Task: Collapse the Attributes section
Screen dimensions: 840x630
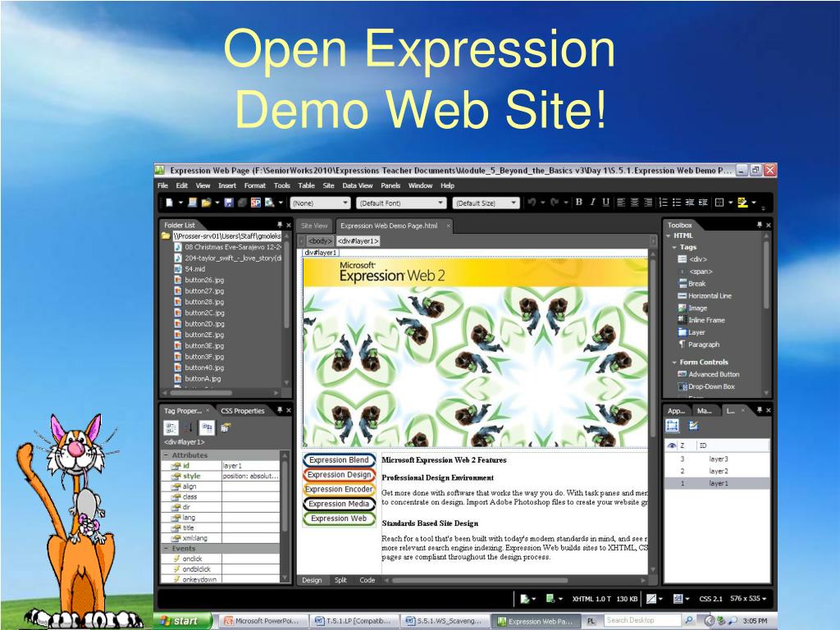Action: (x=166, y=455)
